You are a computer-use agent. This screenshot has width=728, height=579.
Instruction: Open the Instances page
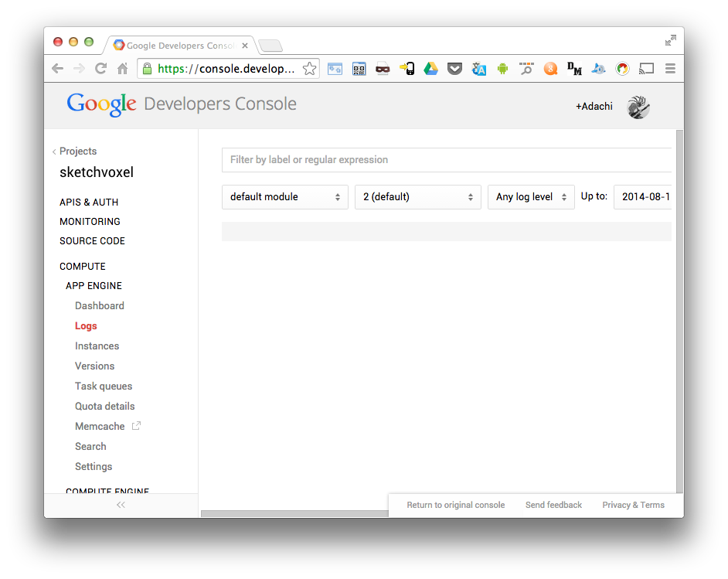pos(97,346)
